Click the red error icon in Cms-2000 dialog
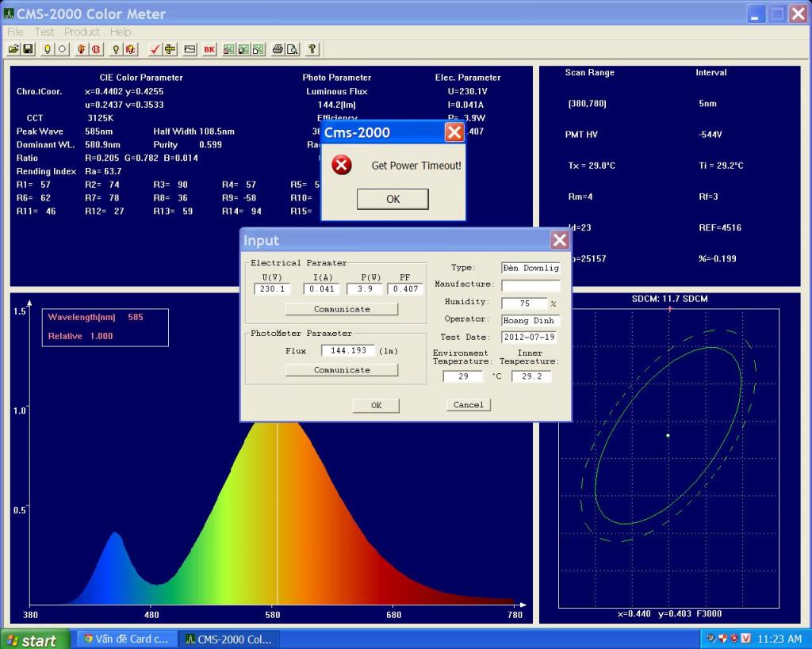 point(342,165)
